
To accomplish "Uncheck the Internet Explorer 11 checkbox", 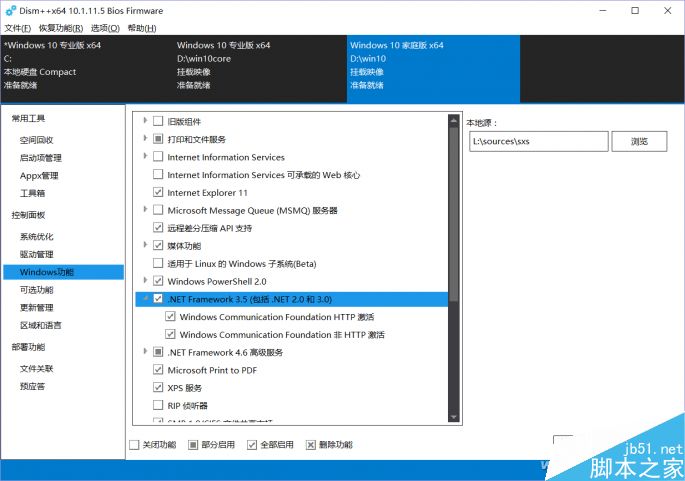I will click(158, 192).
